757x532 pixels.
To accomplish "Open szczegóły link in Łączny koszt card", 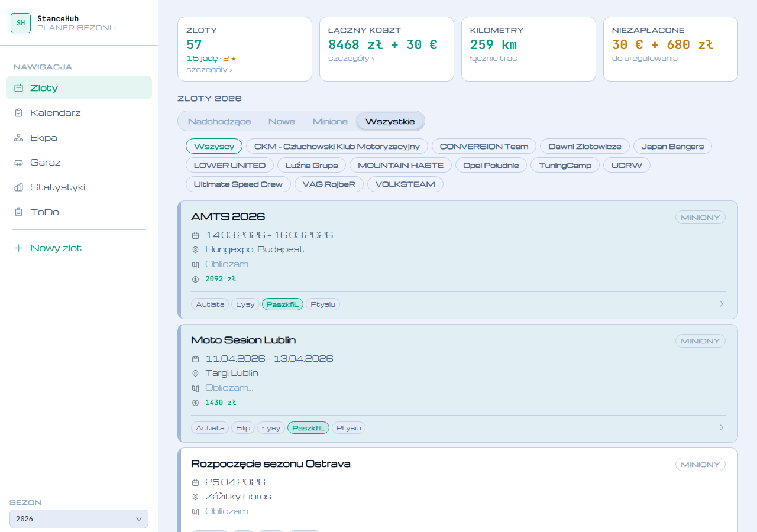I will [351, 58].
